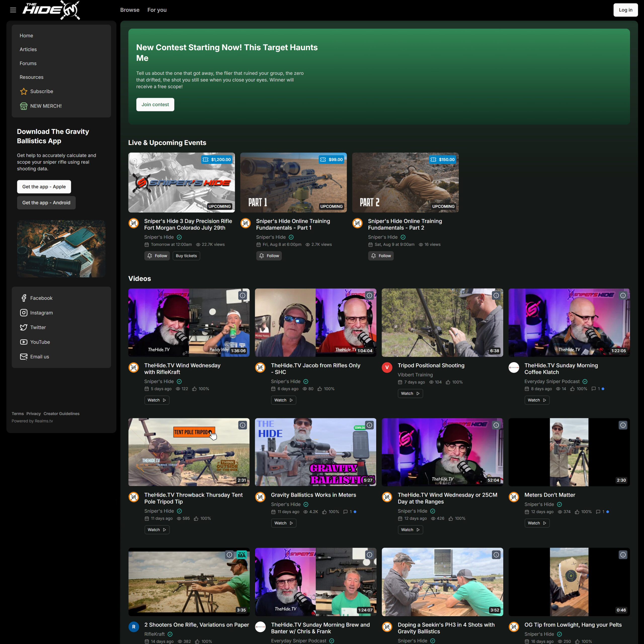
Task: Open info icon on Gravity Ballistics Works video
Action: pos(369,425)
